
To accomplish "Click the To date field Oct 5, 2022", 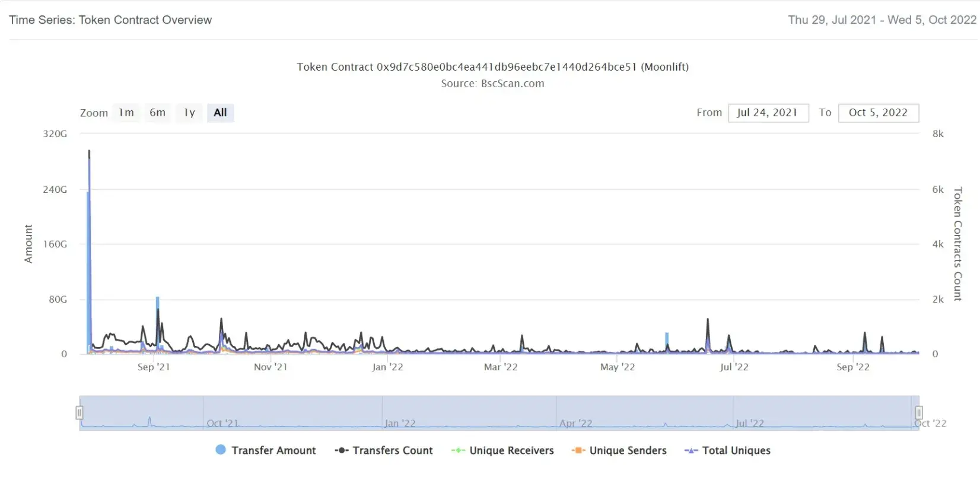I will [879, 113].
